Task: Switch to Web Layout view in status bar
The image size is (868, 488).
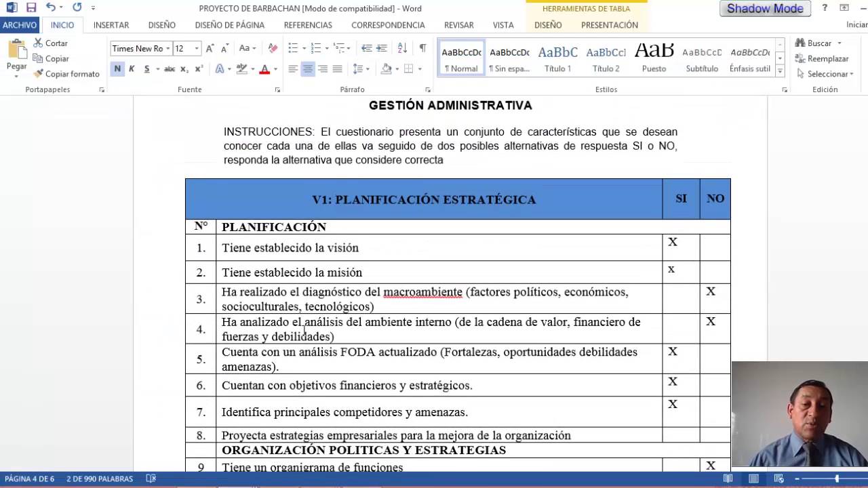Action: 779,479
